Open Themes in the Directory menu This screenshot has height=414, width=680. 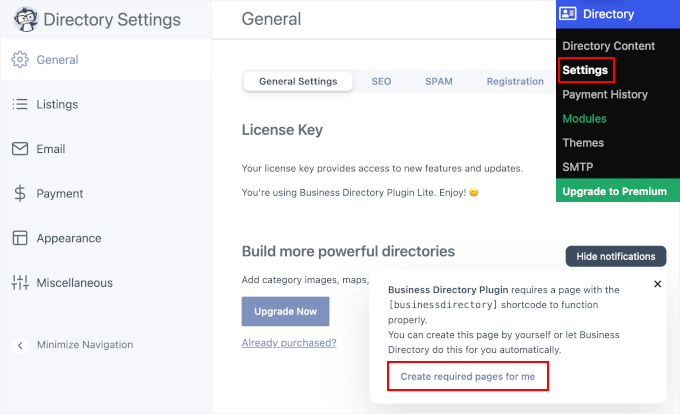pyautogui.click(x=583, y=143)
